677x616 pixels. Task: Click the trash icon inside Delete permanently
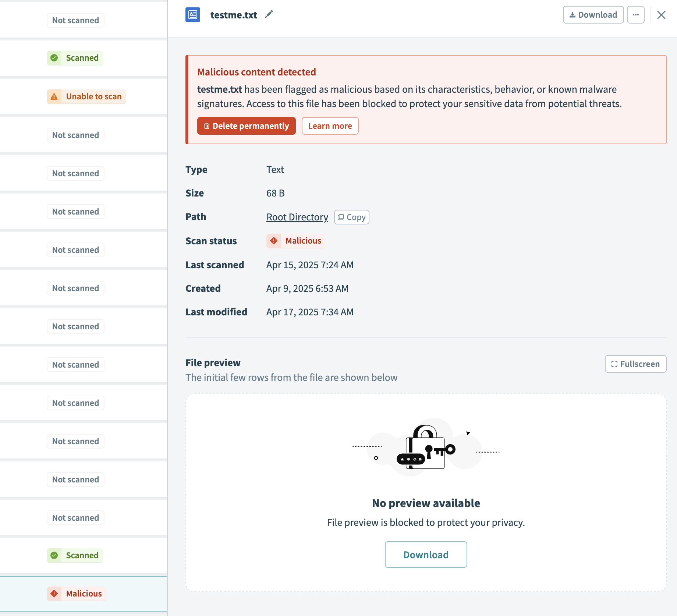point(206,126)
